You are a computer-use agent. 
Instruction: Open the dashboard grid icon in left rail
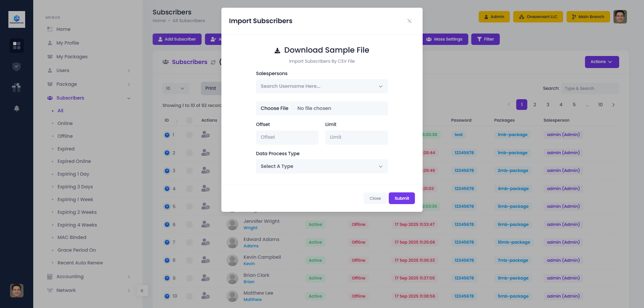16,45
